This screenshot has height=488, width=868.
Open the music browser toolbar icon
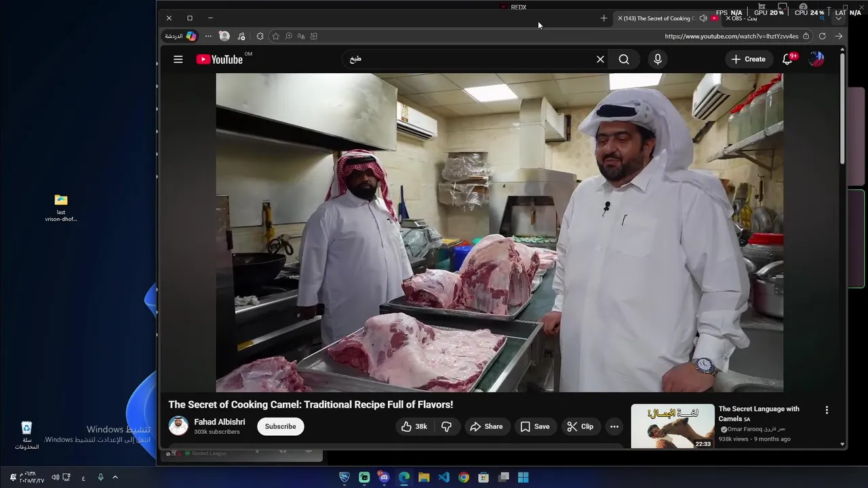pos(242,36)
